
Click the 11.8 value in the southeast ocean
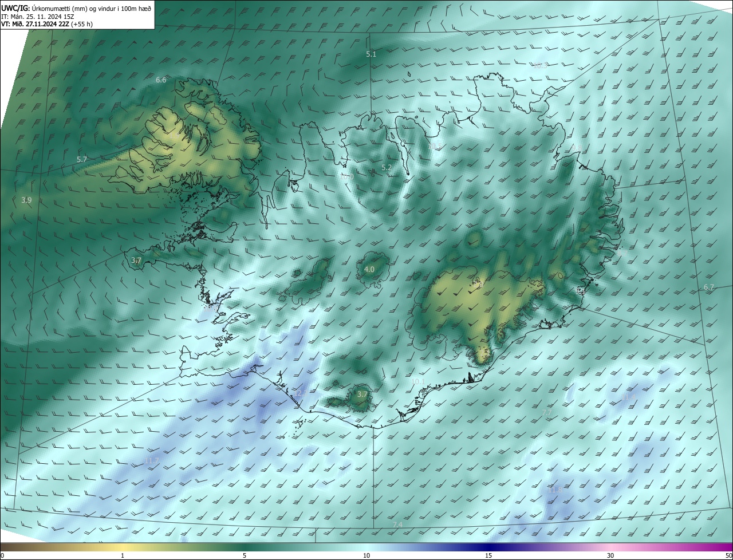coord(555,490)
